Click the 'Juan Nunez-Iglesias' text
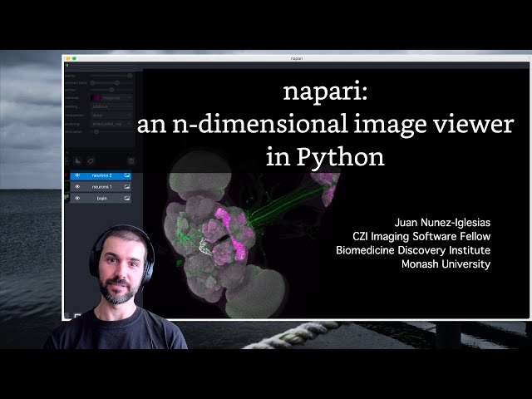This screenshot has height=399, width=532. pos(442,223)
